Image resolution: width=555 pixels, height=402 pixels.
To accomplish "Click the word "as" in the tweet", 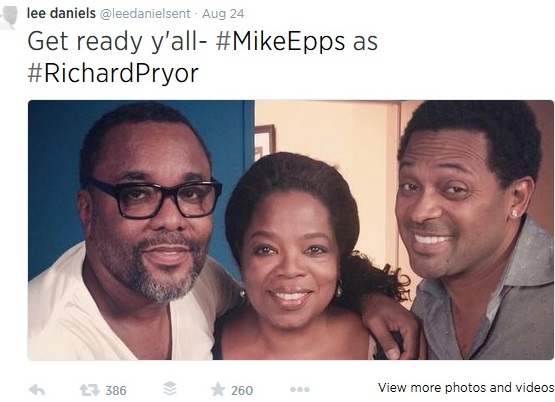I will tap(365, 43).
